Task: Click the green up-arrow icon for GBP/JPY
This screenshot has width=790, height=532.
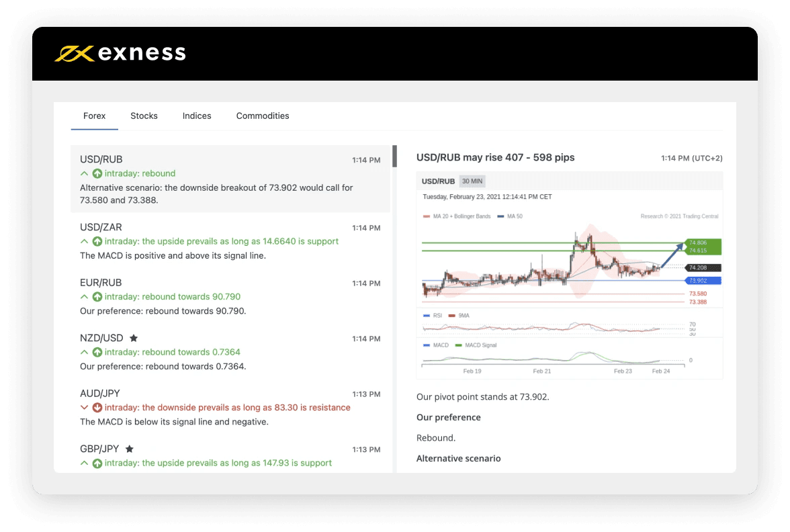Action: 97,463
